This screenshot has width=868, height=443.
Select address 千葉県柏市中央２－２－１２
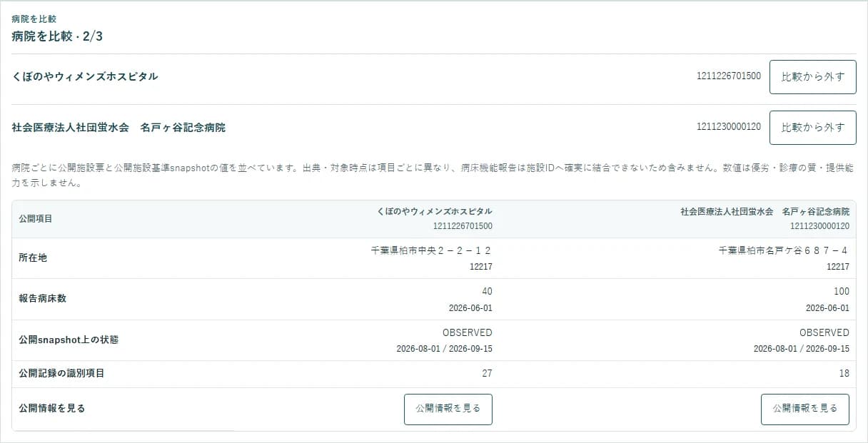[432, 250]
